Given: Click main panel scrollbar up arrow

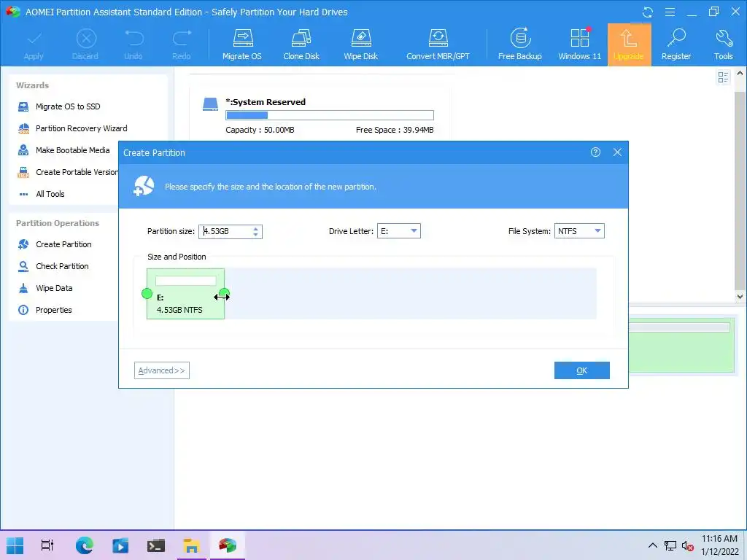Looking at the screenshot, I should click(x=740, y=74).
